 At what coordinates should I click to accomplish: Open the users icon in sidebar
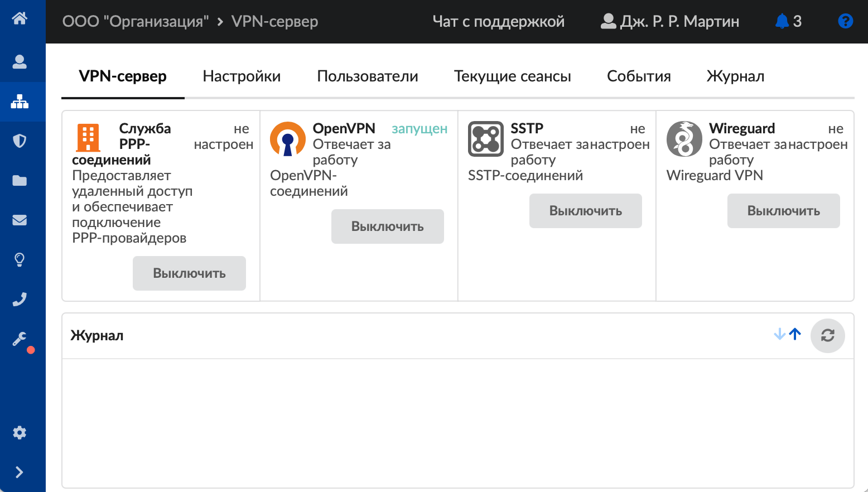click(20, 61)
